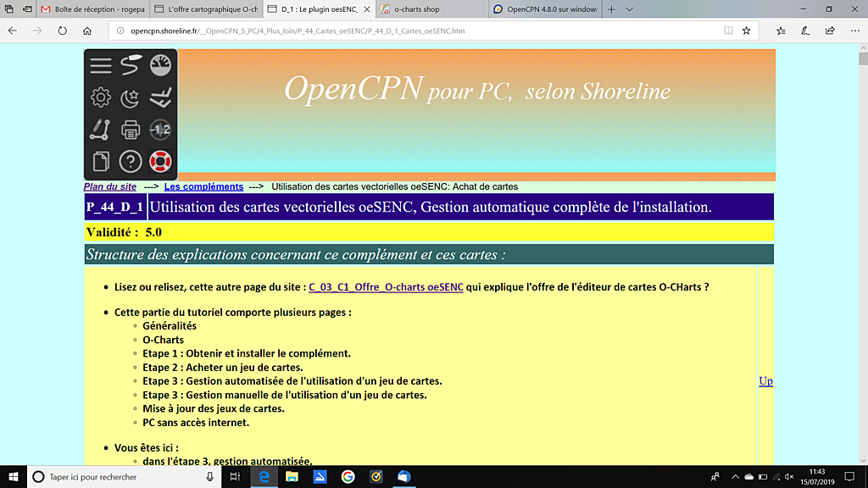Expand the tab preview chevron
Screen dimensions: 868x488
pyautogui.click(x=630, y=9)
